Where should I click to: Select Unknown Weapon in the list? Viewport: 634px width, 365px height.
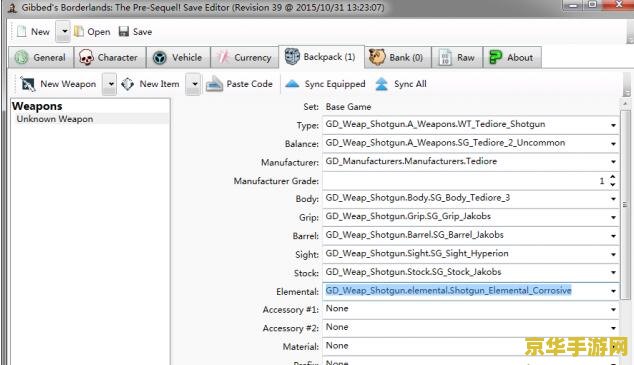55,119
